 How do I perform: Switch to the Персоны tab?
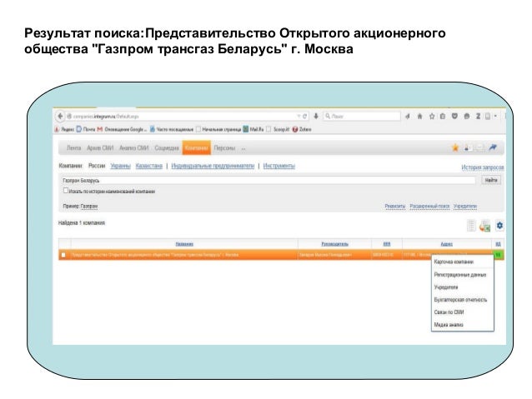click(x=224, y=148)
